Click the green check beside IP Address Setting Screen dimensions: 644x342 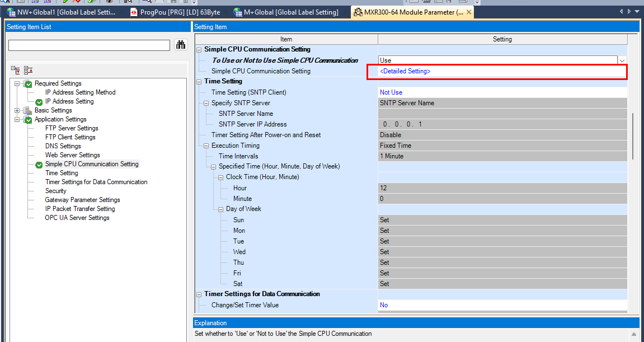click(x=39, y=102)
